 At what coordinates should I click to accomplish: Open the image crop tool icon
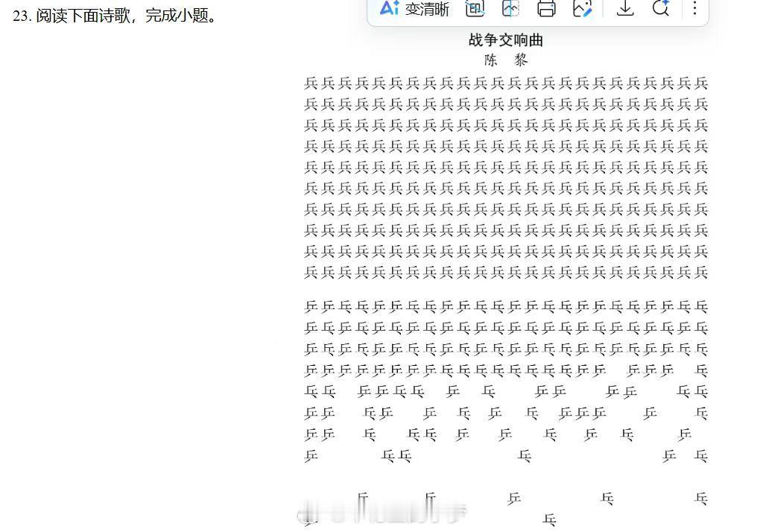click(x=510, y=9)
